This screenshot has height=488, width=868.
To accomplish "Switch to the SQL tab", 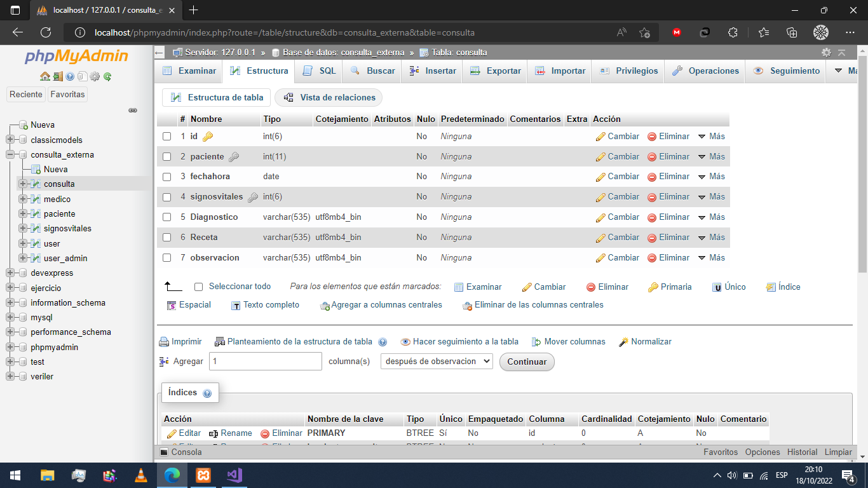I will tap(320, 71).
